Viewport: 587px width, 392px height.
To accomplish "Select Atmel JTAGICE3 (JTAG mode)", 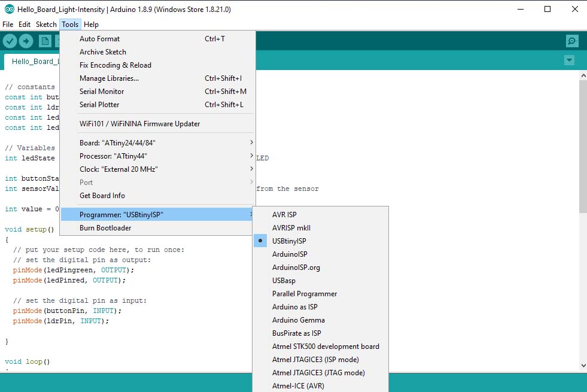I will pos(321,372).
